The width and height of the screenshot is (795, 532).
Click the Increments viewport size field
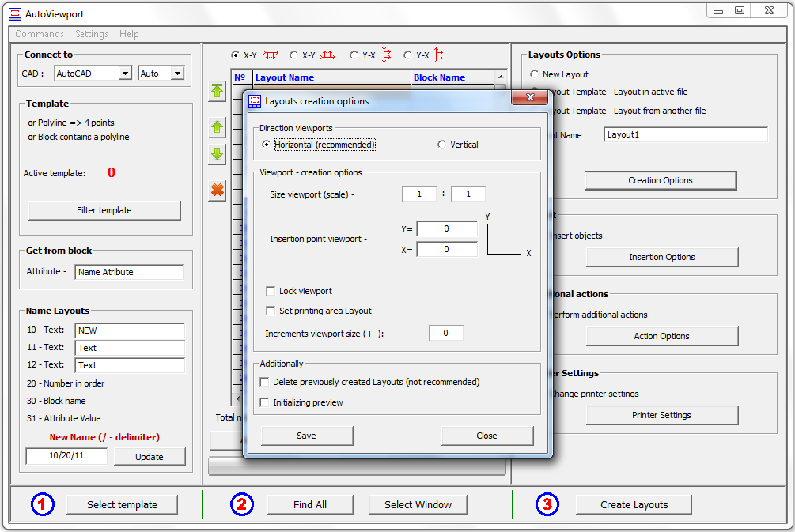click(446, 334)
